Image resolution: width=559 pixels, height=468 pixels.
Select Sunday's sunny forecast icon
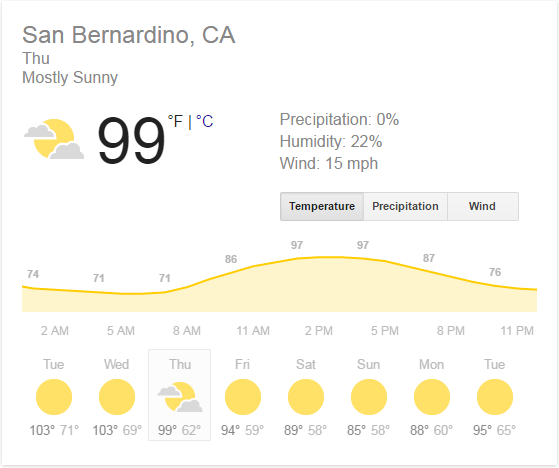click(369, 397)
